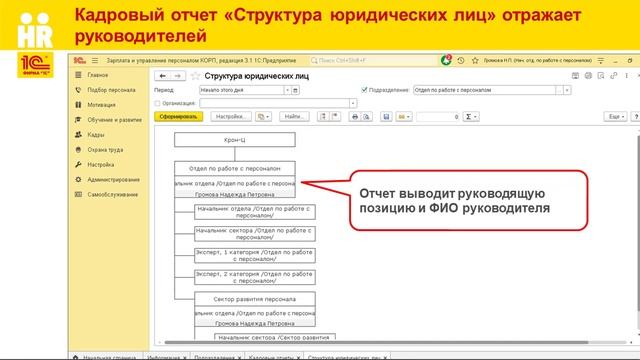Image resolution: width=640 pixels, height=360 pixels.
Task: Click the Период input field
Action: [x=241, y=90]
